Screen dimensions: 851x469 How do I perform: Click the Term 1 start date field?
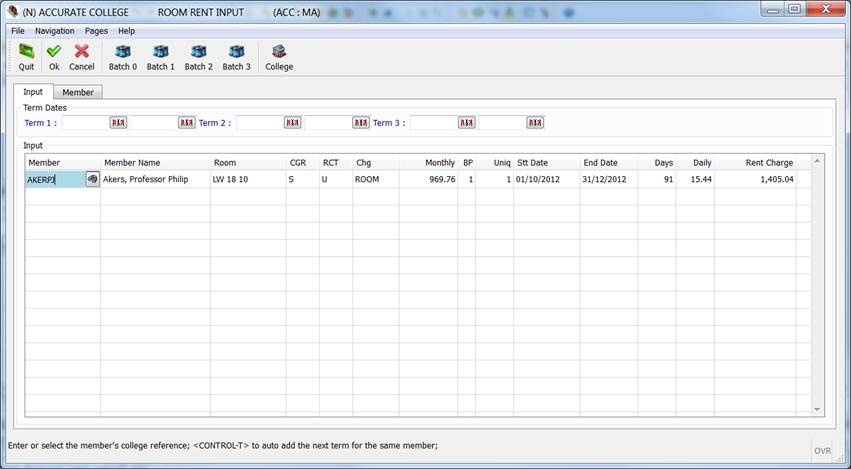[84, 123]
